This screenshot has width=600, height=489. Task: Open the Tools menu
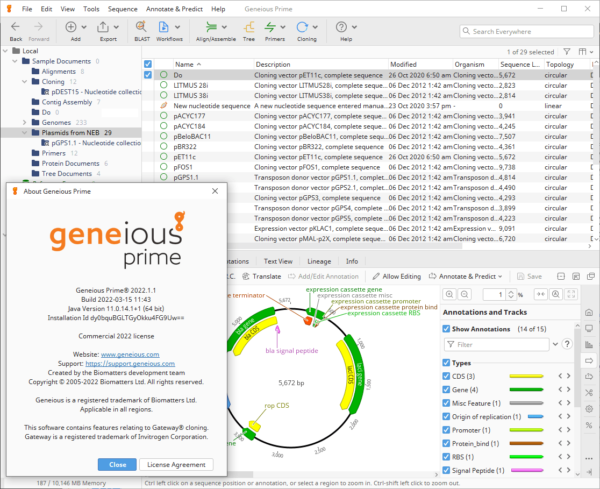[x=91, y=9]
